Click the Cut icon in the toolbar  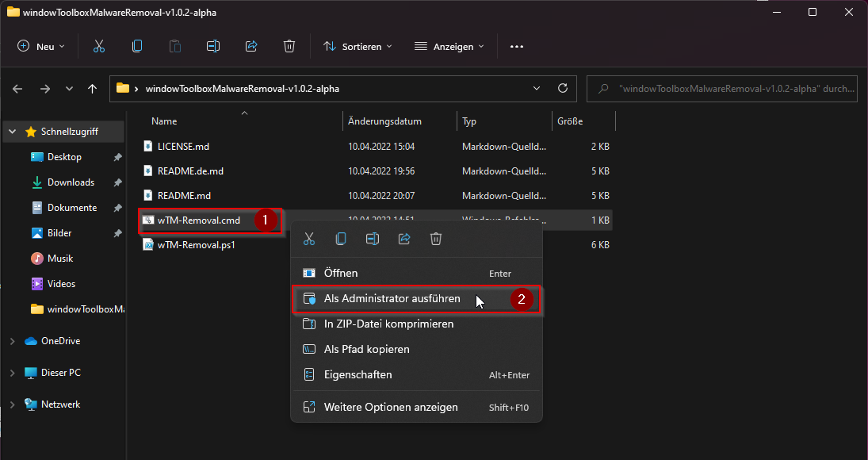(x=99, y=47)
